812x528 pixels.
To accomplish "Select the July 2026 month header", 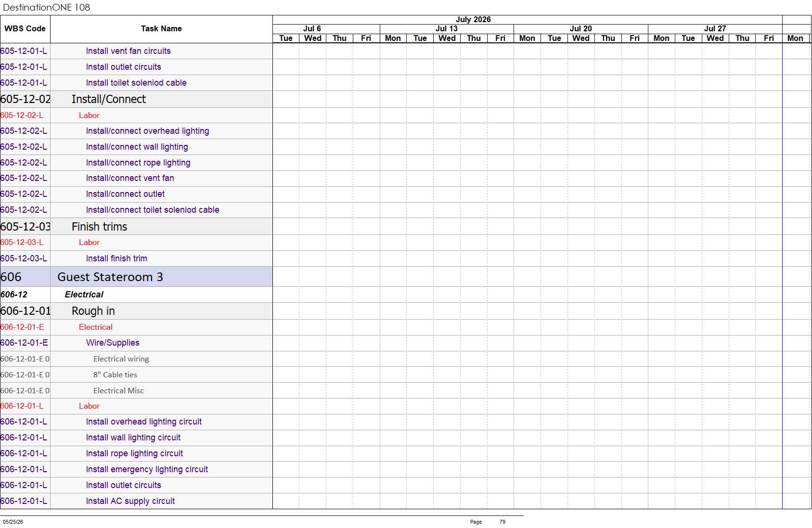I will pos(473,20).
